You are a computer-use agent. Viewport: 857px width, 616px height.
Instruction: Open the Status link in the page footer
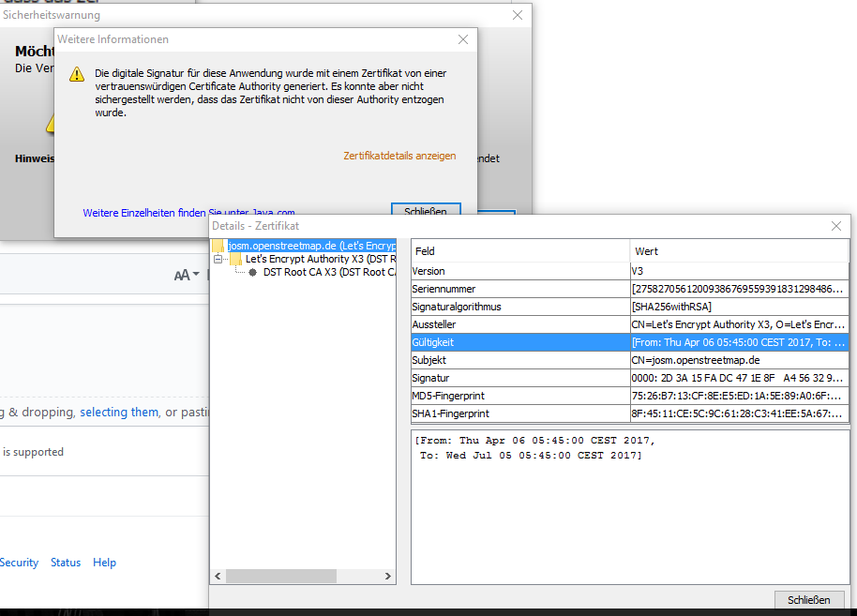tap(66, 563)
